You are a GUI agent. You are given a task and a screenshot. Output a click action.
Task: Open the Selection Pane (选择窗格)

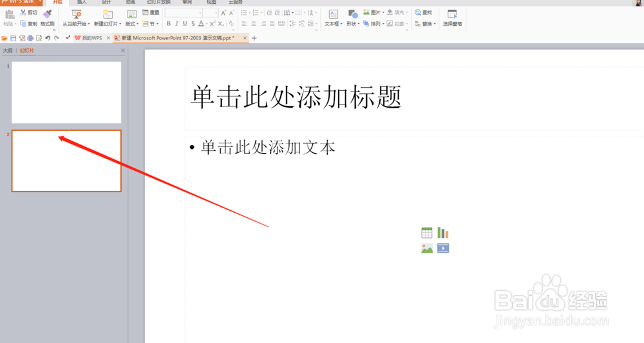tap(452, 18)
